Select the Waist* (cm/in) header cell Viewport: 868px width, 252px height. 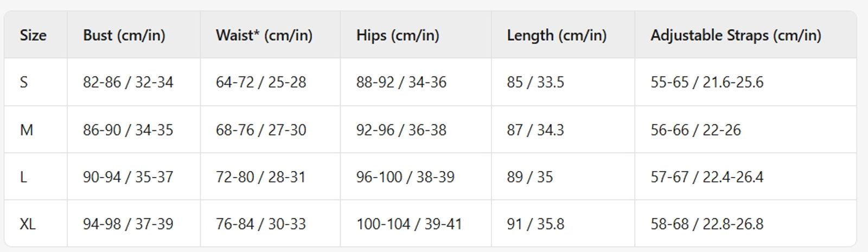[x=264, y=35]
